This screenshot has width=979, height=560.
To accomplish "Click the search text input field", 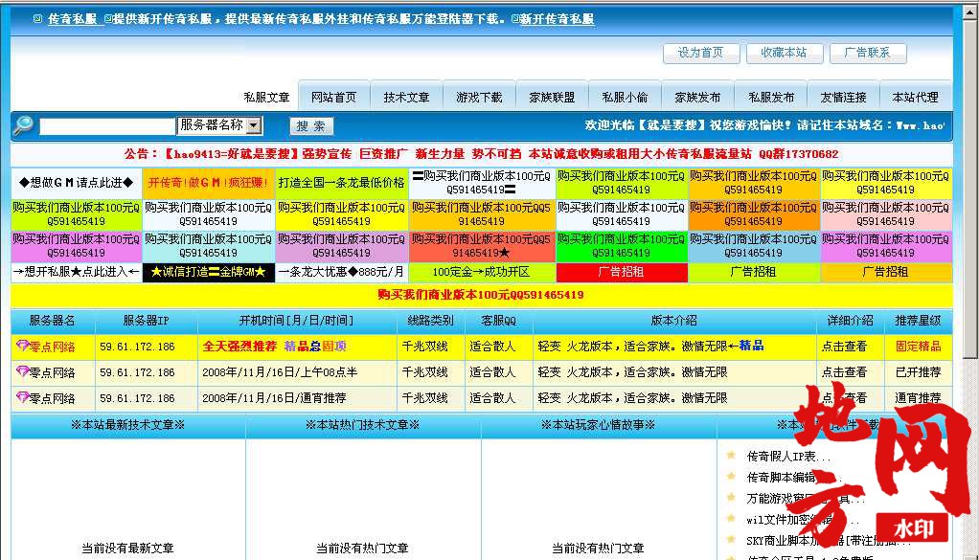I will [107, 126].
